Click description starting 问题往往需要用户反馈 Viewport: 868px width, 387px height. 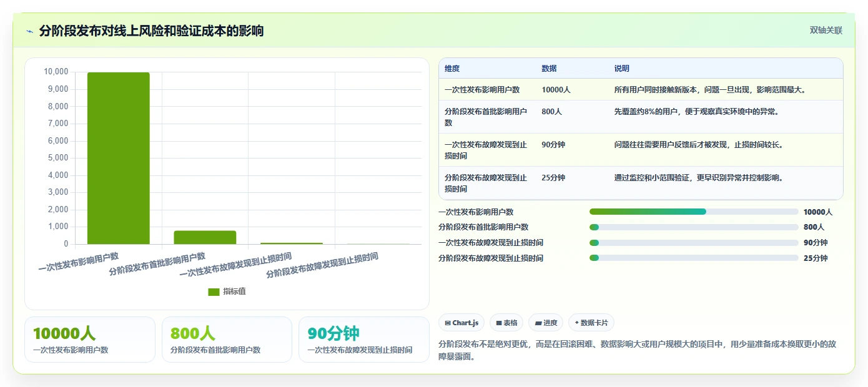[699, 145]
